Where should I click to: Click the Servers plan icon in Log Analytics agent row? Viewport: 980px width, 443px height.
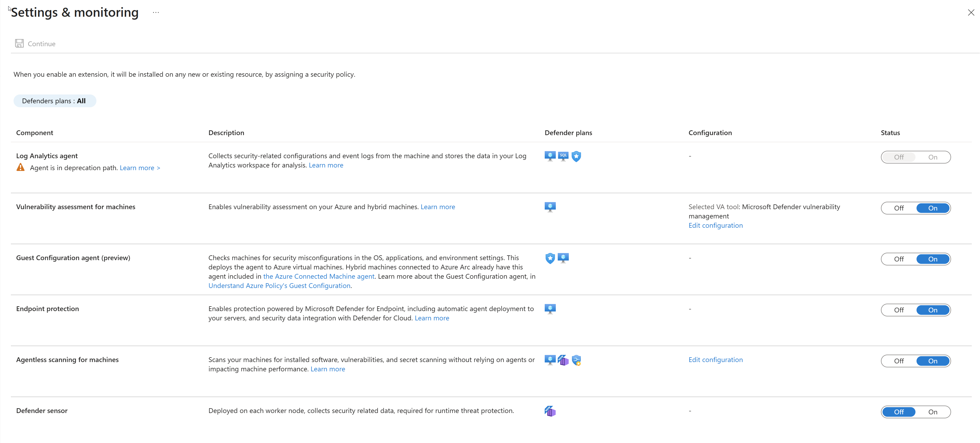tap(550, 156)
